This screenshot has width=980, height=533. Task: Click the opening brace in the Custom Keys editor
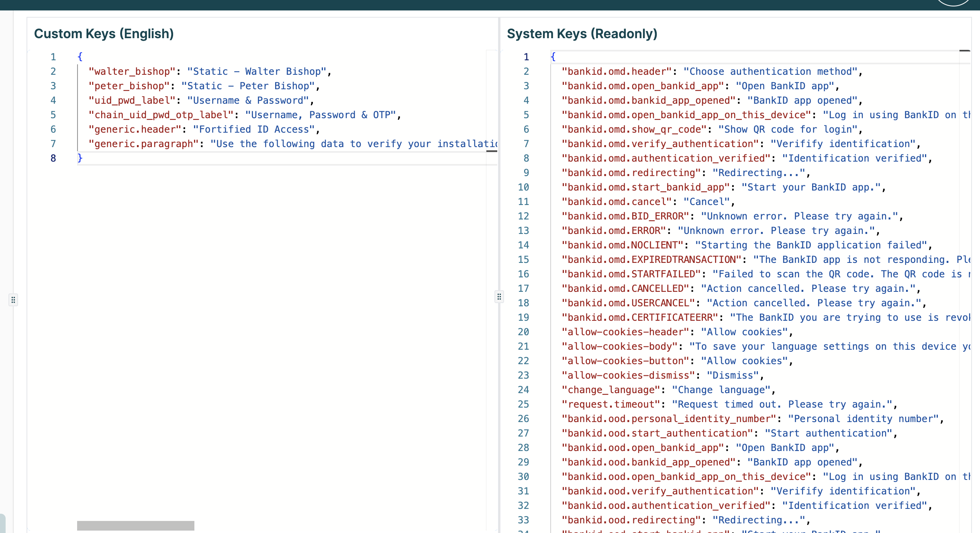click(x=80, y=57)
